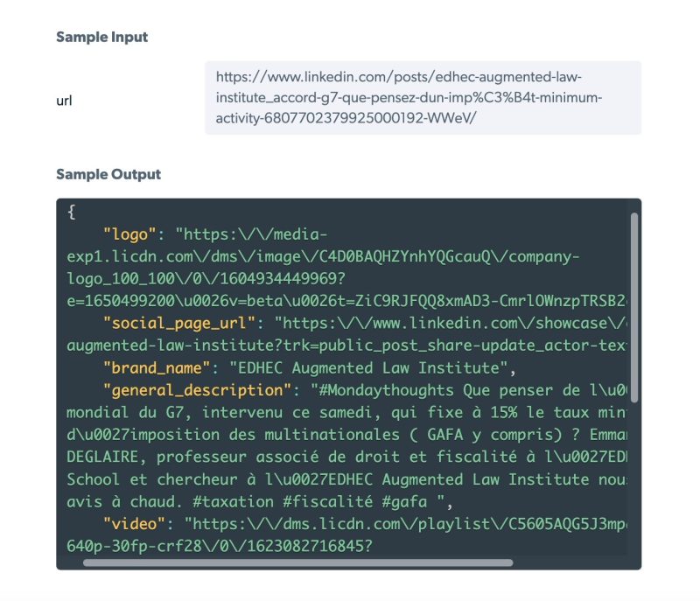Click the url sample input field

tap(423, 98)
